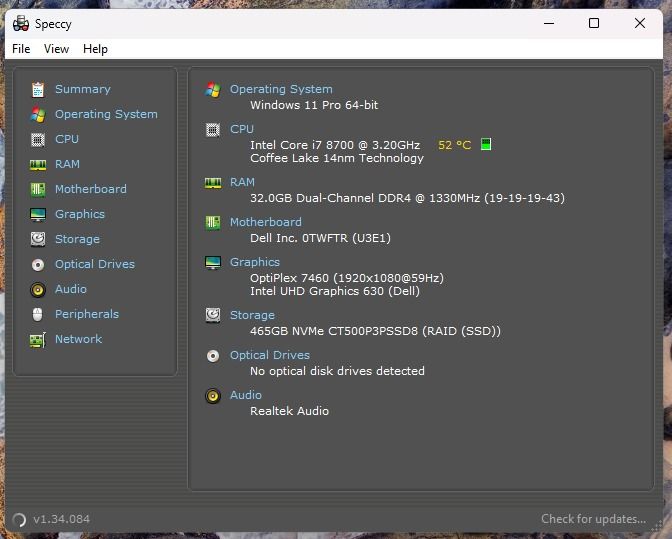Click the Motherboard icon in sidebar
This screenshot has width=672, height=539.
[x=38, y=189]
